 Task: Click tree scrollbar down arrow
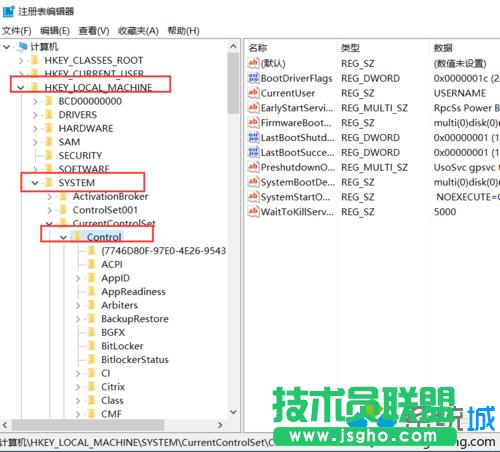pyautogui.click(x=233, y=412)
